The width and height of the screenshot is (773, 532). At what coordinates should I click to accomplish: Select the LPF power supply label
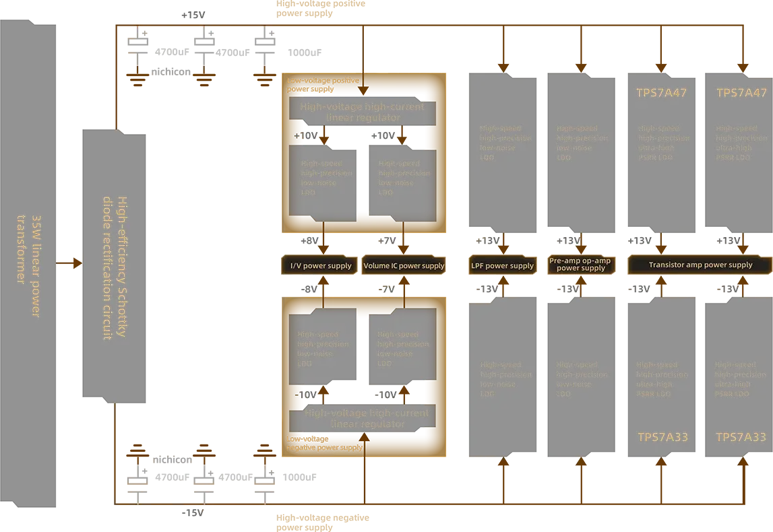[502, 265]
